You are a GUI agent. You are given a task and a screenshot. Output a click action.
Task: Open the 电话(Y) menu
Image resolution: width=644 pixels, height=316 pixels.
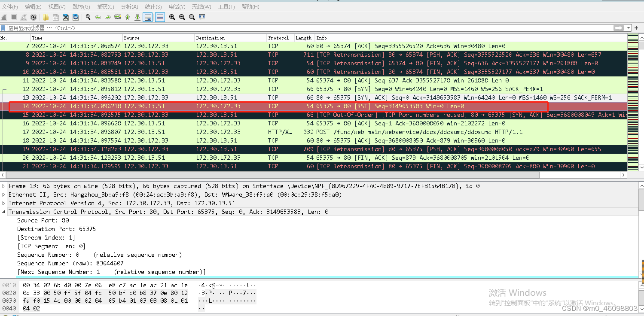point(177,7)
